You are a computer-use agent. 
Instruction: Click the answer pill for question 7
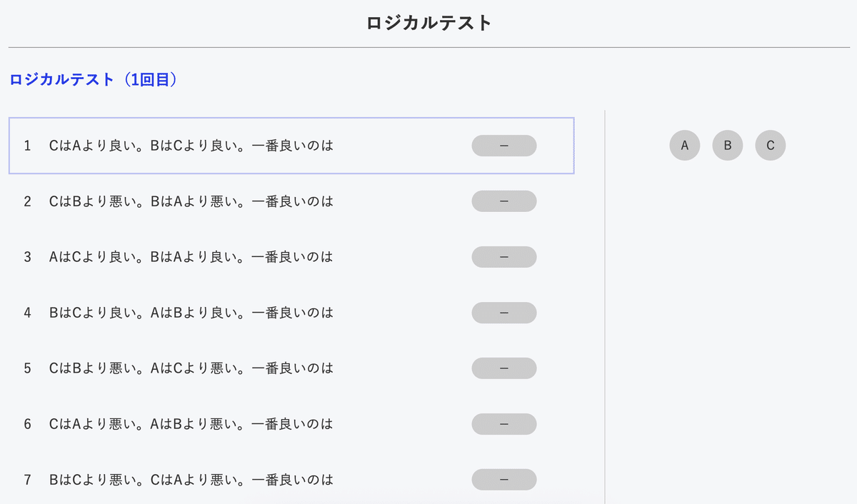click(504, 480)
